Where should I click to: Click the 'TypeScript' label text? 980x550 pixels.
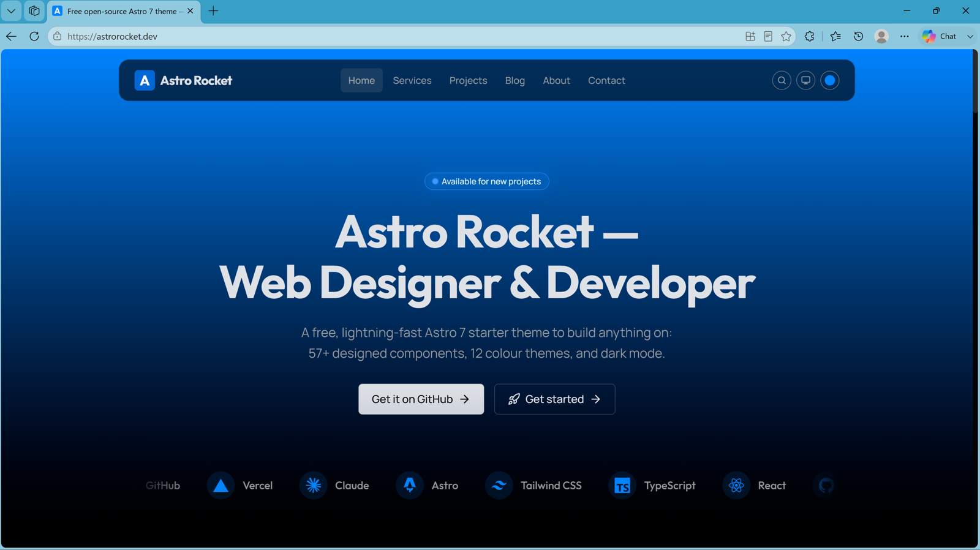tap(670, 486)
